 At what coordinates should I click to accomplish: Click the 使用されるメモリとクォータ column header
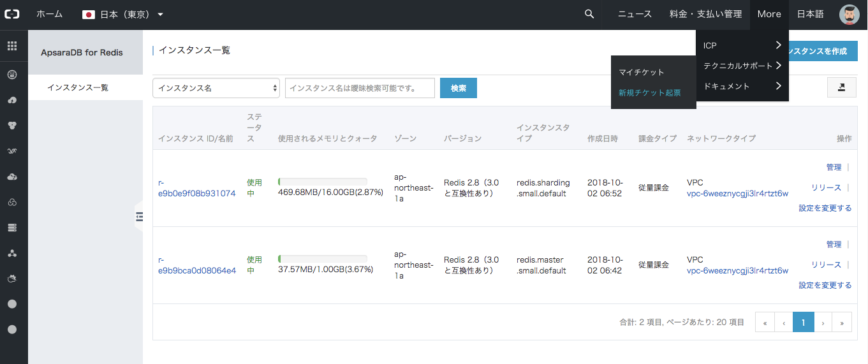328,138
